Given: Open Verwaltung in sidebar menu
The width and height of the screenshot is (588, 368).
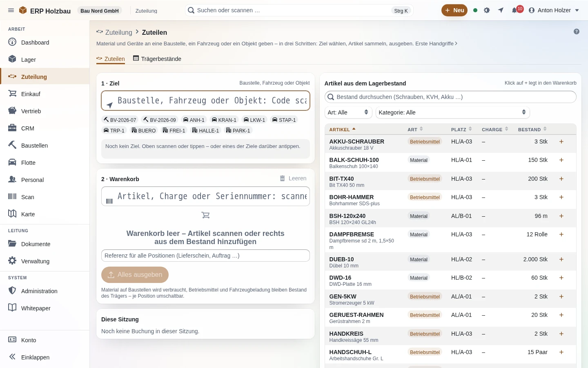Looking at the screenshot, I should tap(45, 261).
